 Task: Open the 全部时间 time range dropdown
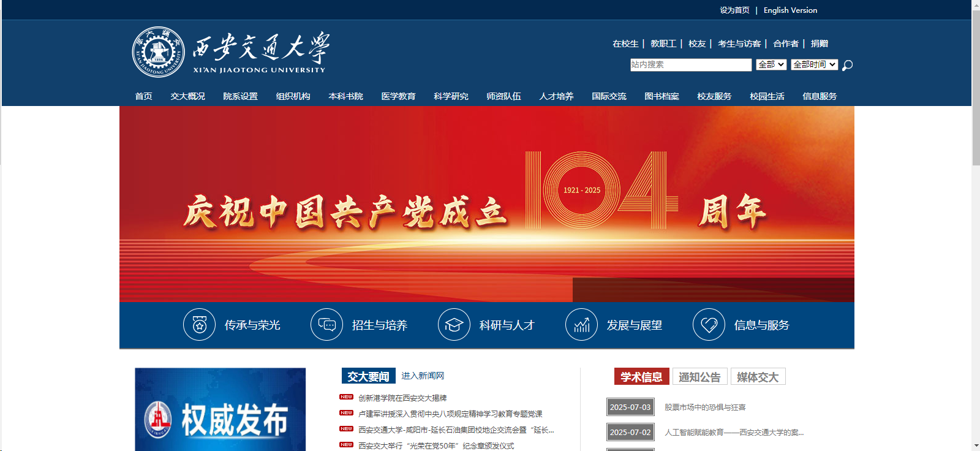[x=814, y=64]
